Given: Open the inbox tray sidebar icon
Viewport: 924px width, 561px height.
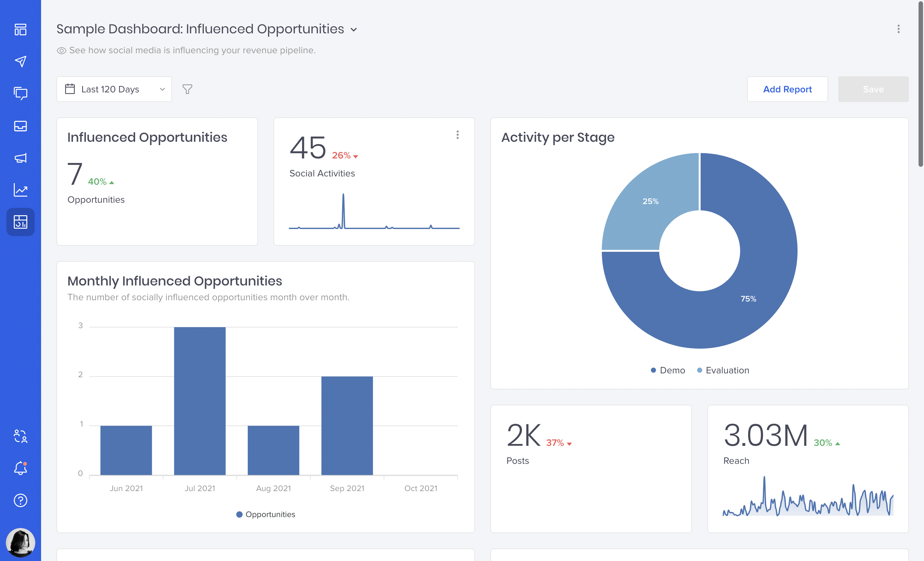Looking at the screenshot, I should (20, 126).
